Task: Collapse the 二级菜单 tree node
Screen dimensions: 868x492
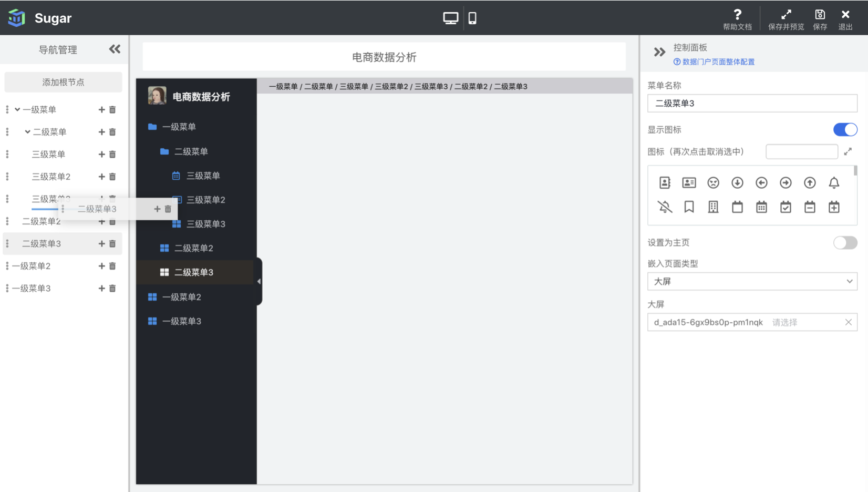Action: pyautogui.click(x=27, y=131)
